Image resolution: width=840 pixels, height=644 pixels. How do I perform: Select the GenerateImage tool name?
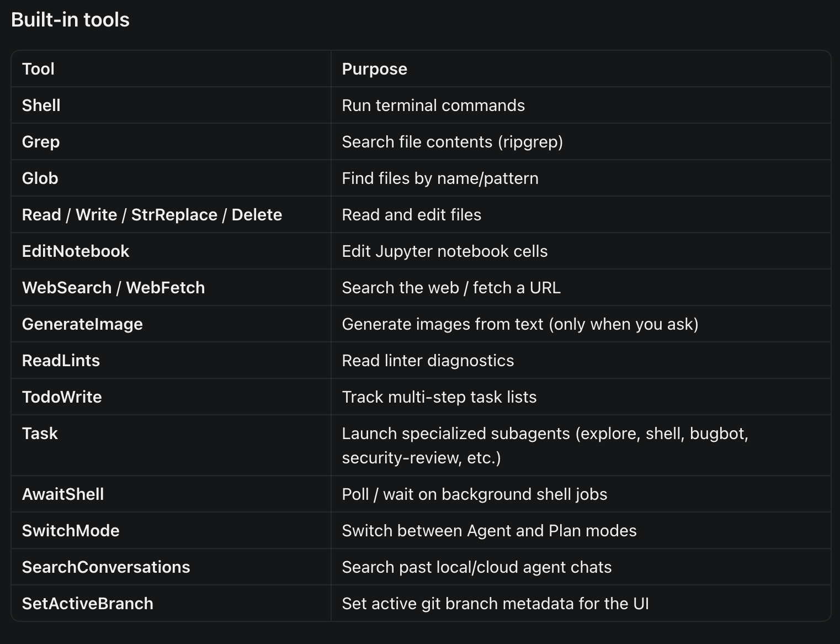pos(82,324)
